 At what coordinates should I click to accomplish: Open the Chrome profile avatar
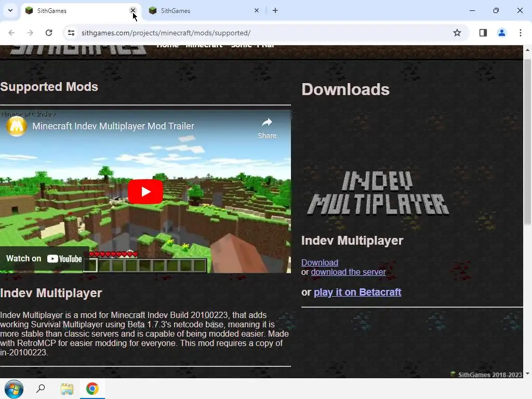[501, 33]
